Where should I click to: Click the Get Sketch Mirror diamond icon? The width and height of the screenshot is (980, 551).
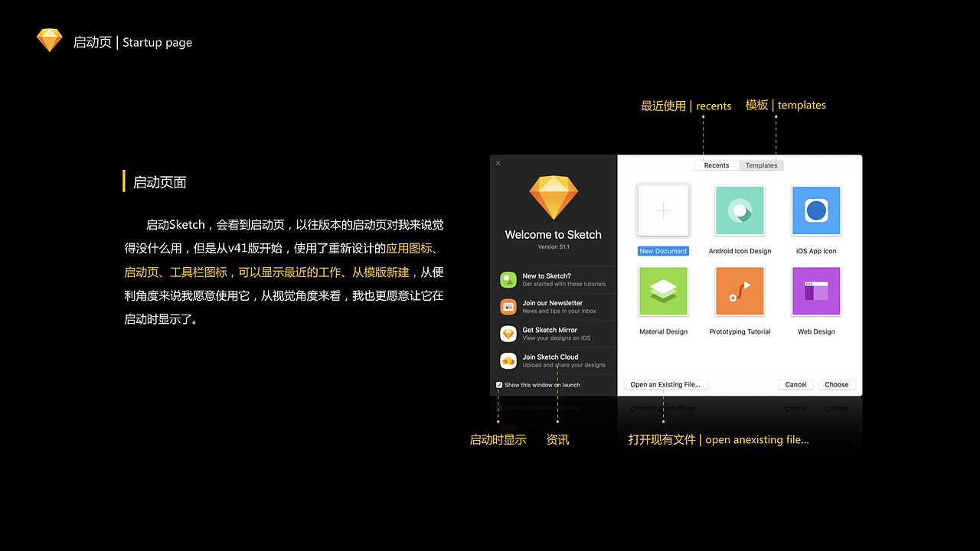[508, 334]
